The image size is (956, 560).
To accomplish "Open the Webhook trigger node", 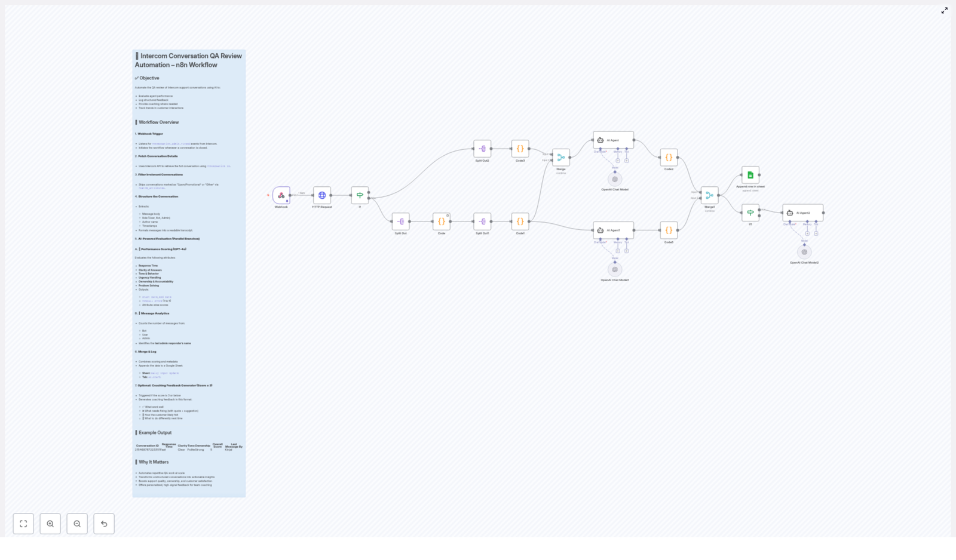I will click(281, 195).
